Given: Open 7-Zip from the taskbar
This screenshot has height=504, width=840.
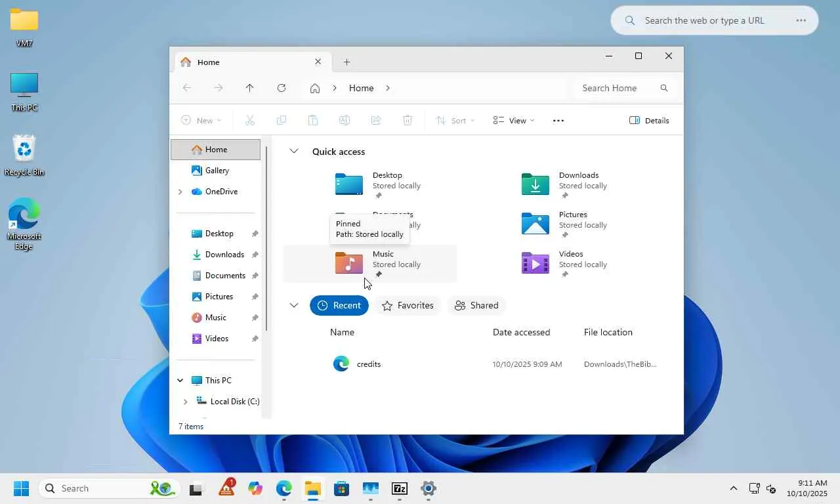Looking at the screenshot, I should 399,488.
